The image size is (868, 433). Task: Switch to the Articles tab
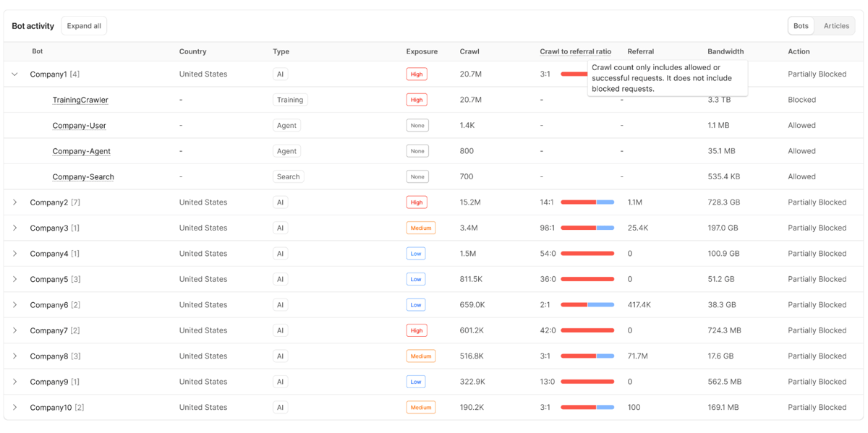coord(836,26)
